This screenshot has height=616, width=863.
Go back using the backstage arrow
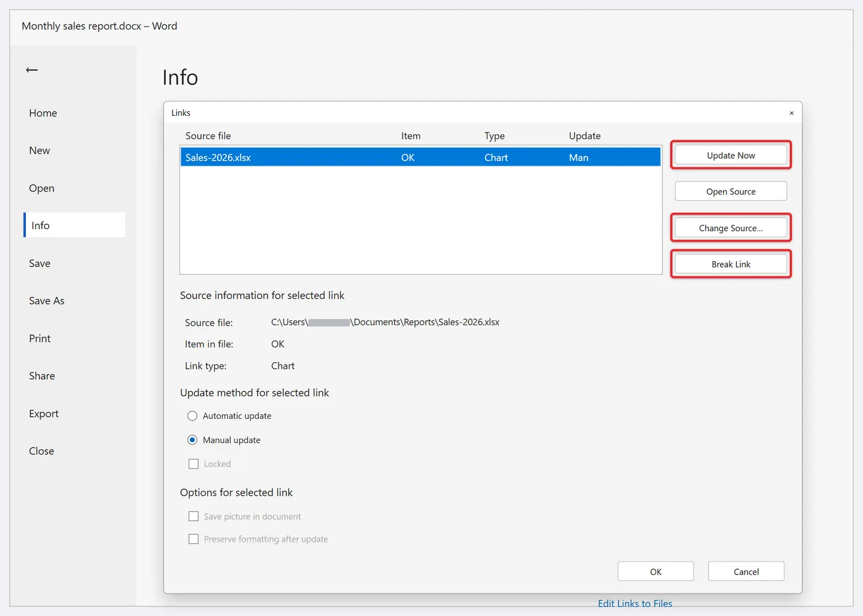coord(32,70)
